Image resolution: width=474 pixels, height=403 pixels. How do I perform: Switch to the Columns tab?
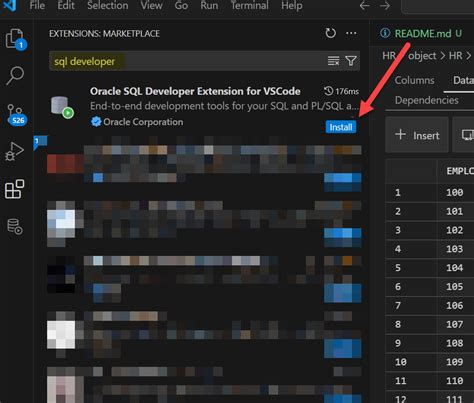[414, 80]
